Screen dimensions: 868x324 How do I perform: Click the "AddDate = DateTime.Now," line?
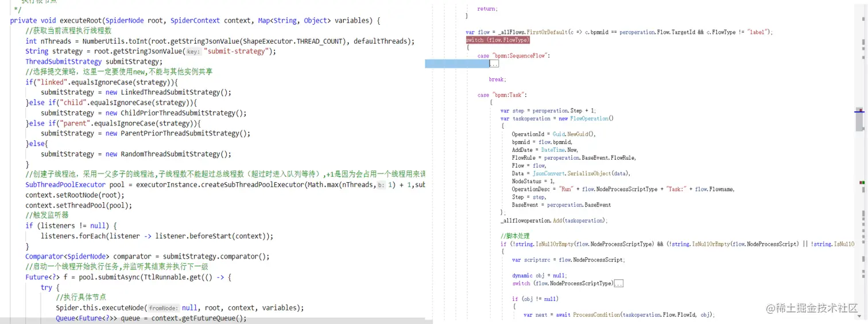(545, 150)
